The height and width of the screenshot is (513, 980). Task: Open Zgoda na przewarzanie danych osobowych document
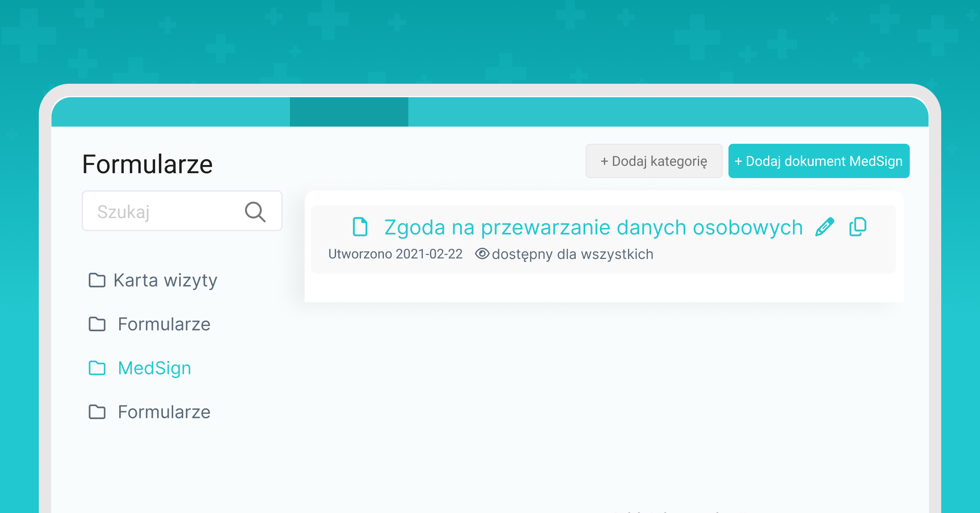tap(593, 227)
